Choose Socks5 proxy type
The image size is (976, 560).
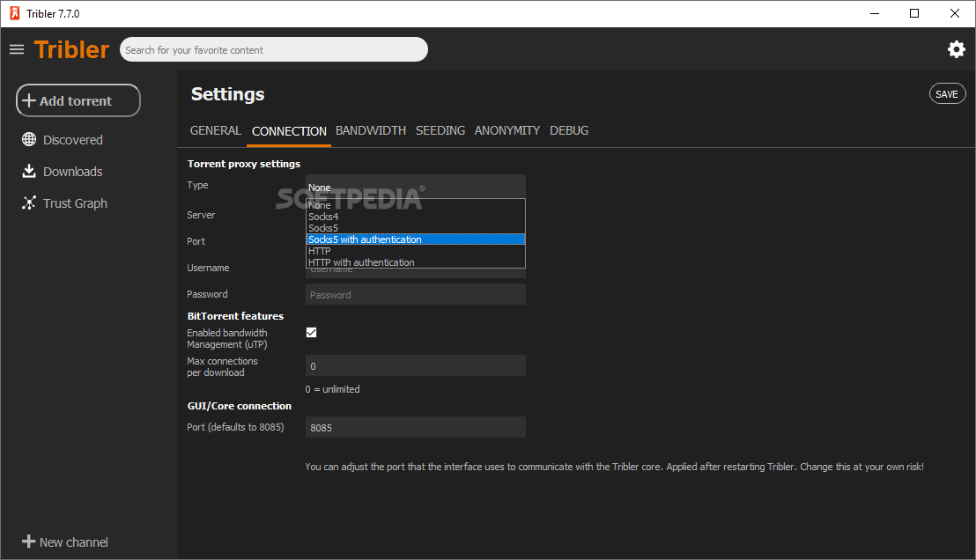pyautogui.click(x=415, y=228)
